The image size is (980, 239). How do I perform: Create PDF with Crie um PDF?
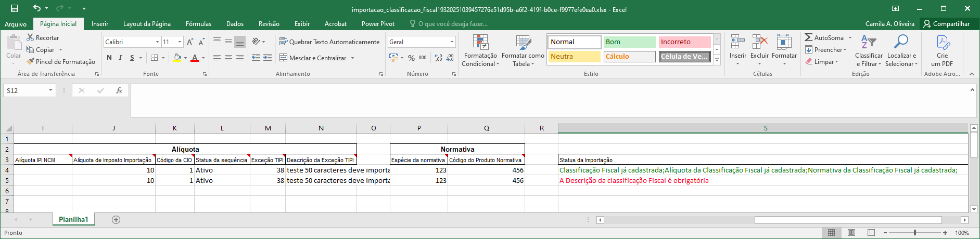tap(942, 50)
